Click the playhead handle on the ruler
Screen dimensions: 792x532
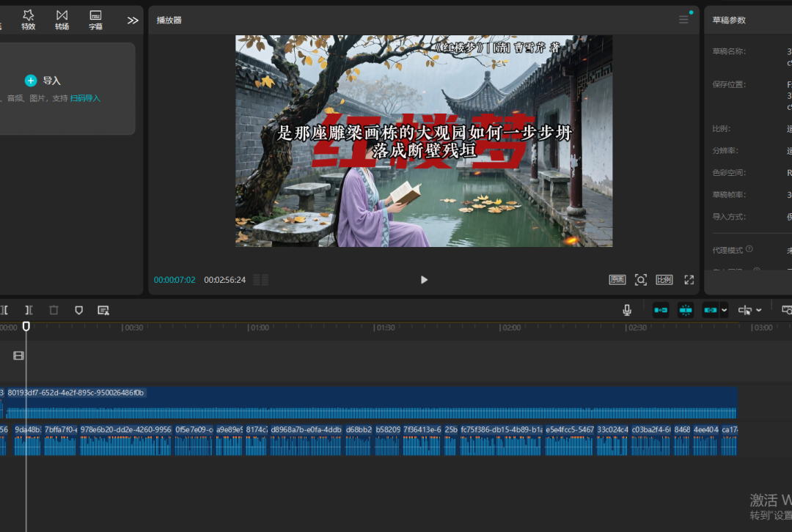click(26, 327)
